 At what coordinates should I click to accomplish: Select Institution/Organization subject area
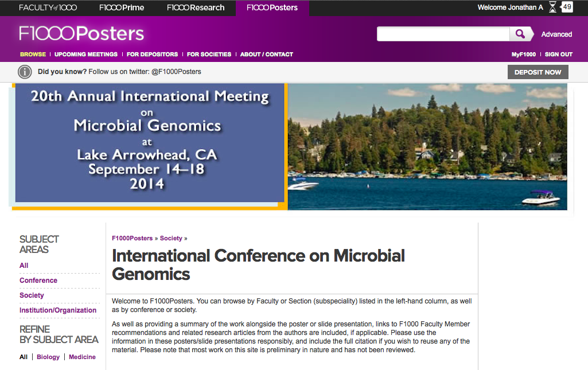[x=58, y=310]
